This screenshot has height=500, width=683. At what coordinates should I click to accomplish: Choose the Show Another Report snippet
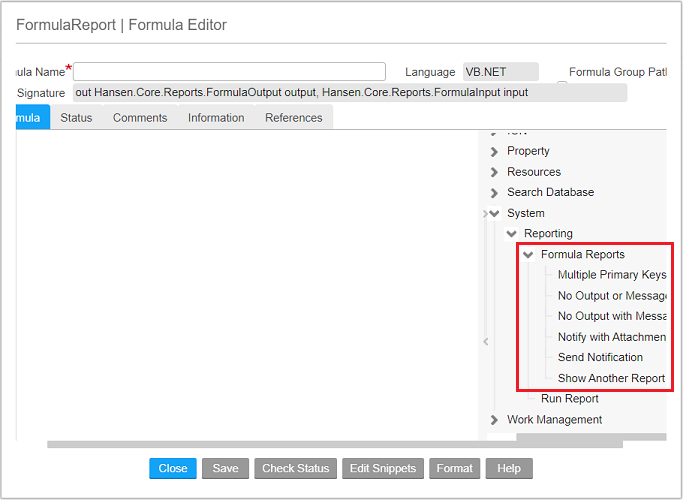pos(611,378)
